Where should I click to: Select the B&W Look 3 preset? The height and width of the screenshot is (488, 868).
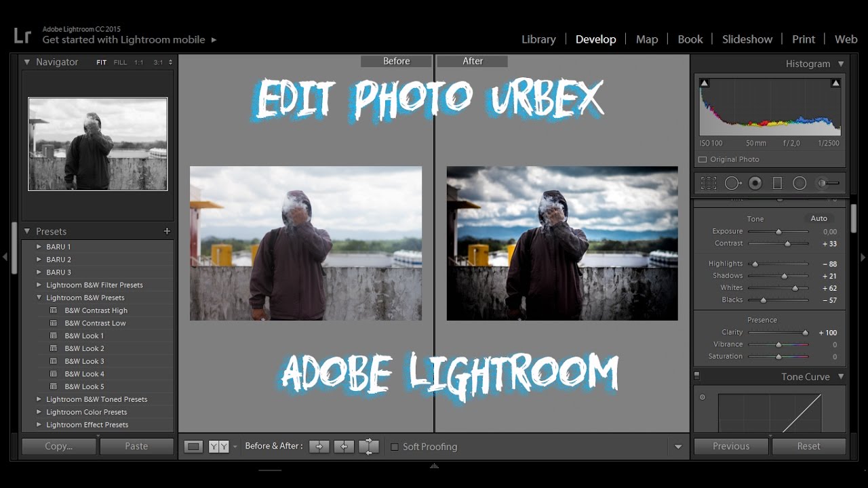(84, 361)
